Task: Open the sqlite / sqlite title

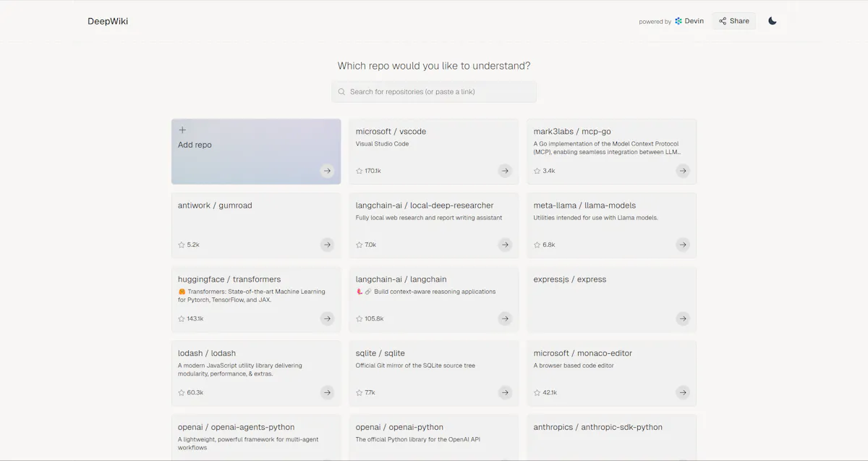Action: (380, 353)
